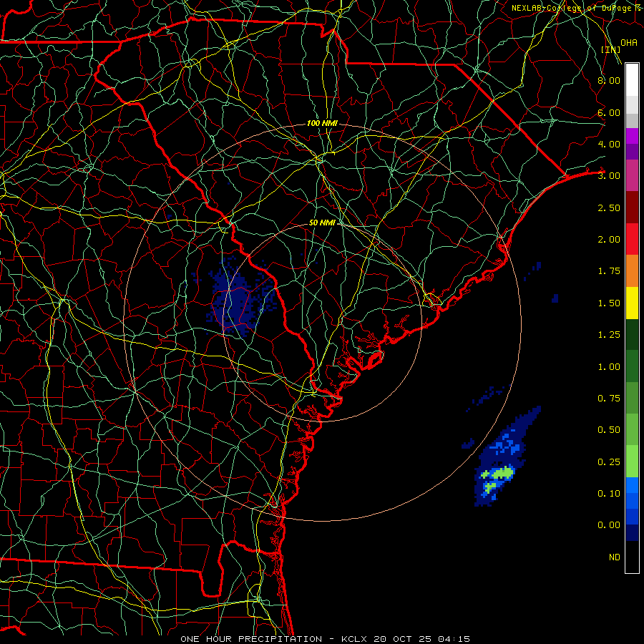Click the [IN] units label
644x644 pixels.
[611, 49]
